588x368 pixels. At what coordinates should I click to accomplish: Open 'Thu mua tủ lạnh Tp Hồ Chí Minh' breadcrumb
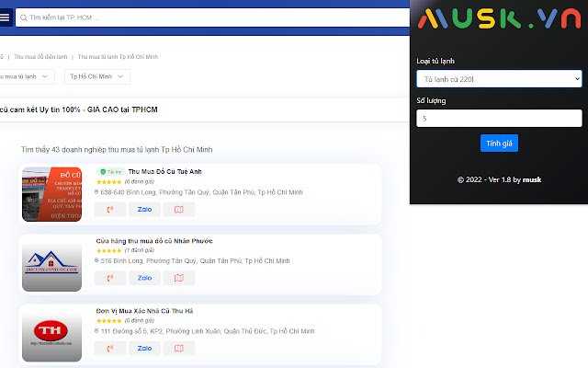click(118, 57)
